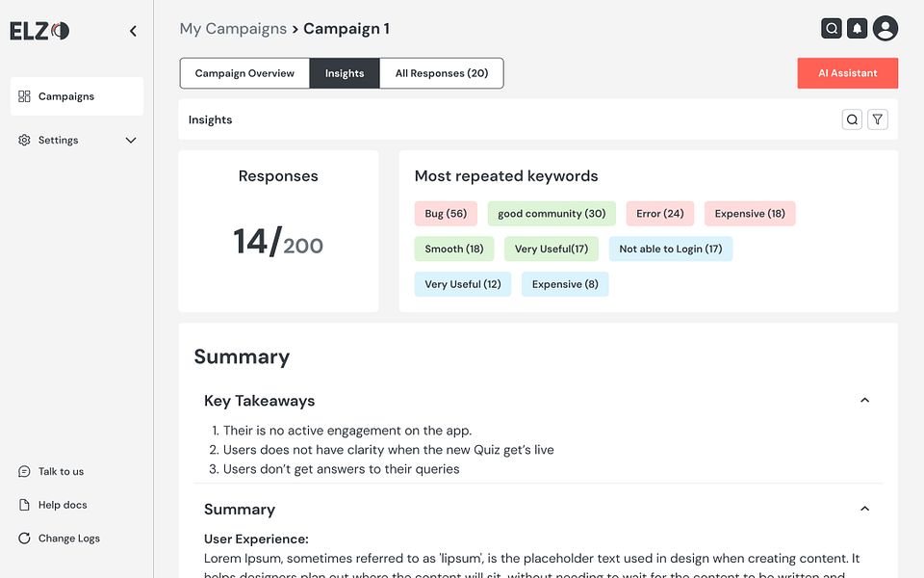The height and width of the screenshot is (578, 924).
Task: Click the Insights panel search icon
Action: coord(852,119)
